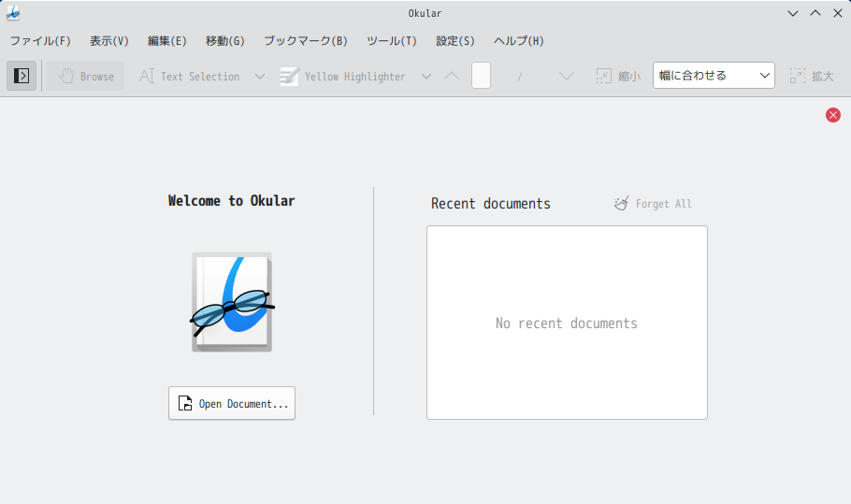Screen dimensions: 851x504
Task: Click the 'Recent documents' heading
Action: (x=491, y=204)
